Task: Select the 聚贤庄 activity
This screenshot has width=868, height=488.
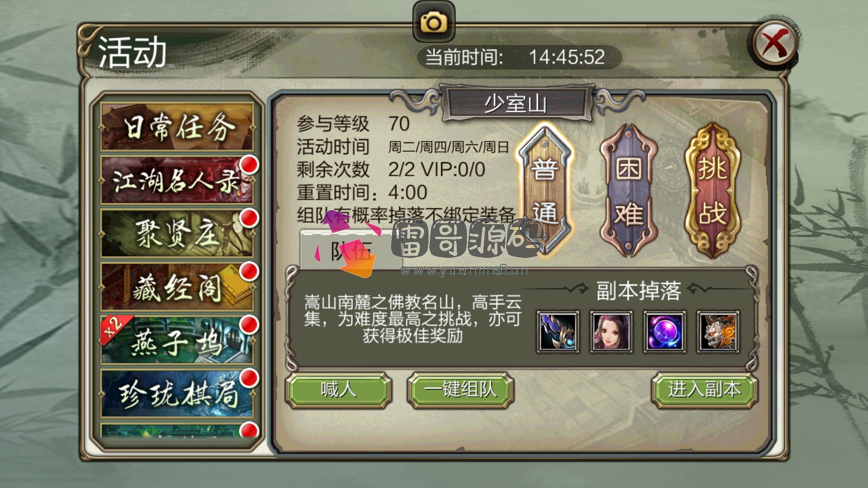Action: pos(177,234)
